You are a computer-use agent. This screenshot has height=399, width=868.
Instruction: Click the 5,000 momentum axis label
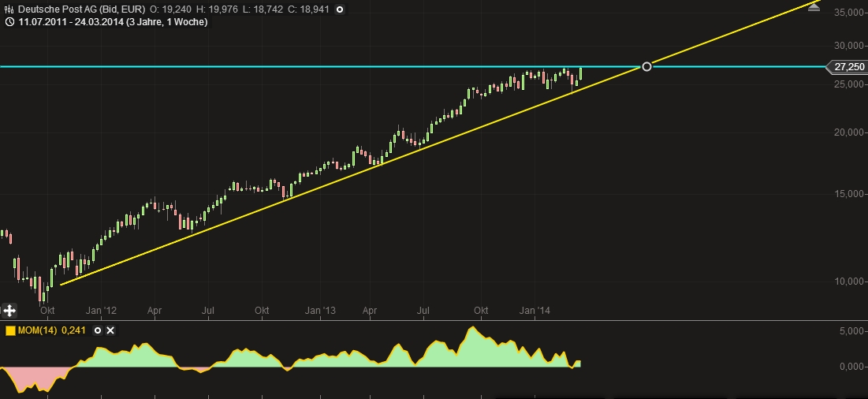click(852, 331)
